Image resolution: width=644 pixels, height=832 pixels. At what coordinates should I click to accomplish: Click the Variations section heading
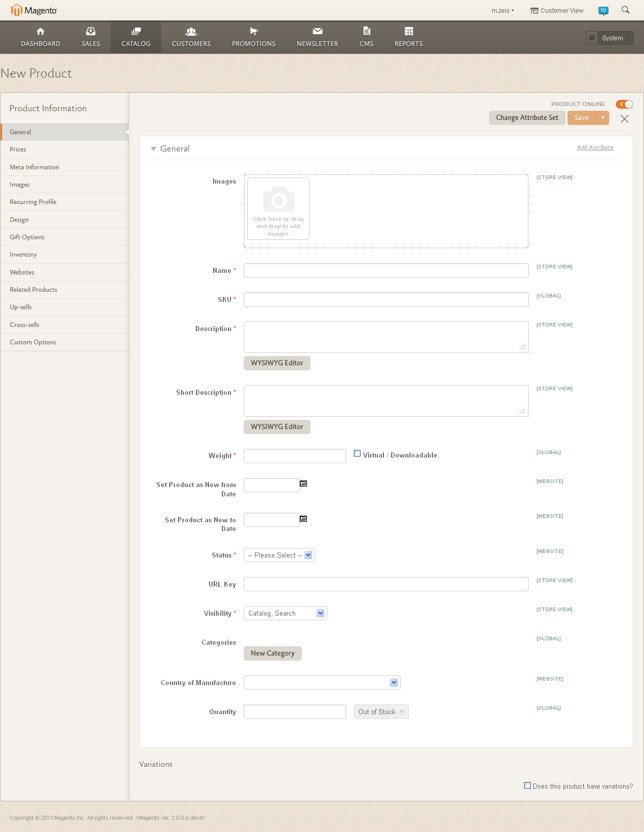pos(156,764)
